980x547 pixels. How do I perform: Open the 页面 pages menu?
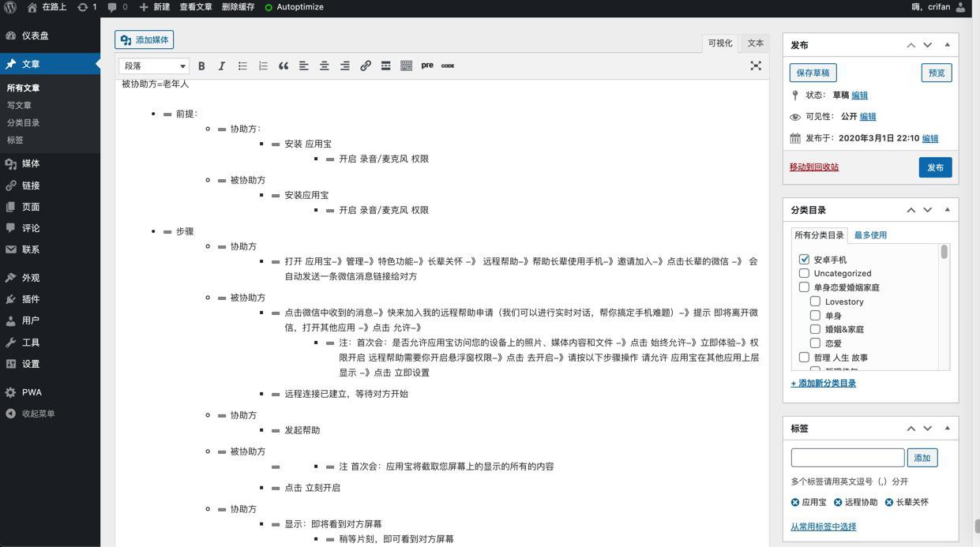pos(50,207)
